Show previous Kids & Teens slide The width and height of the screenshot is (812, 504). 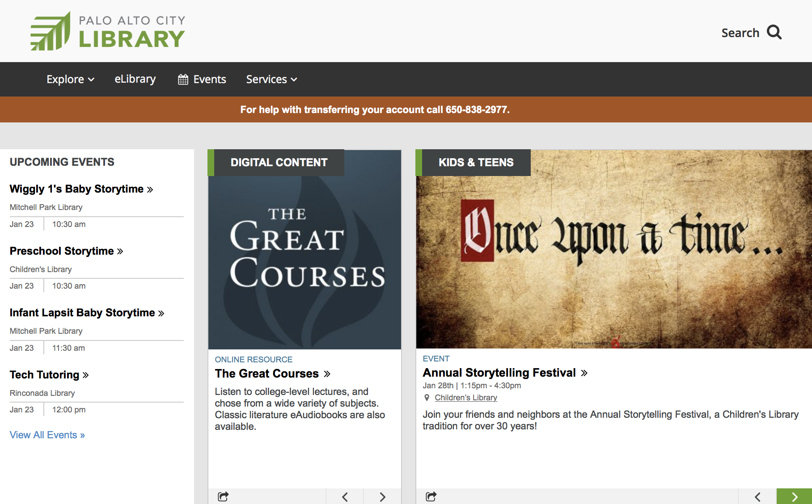(x=757, y=497)
